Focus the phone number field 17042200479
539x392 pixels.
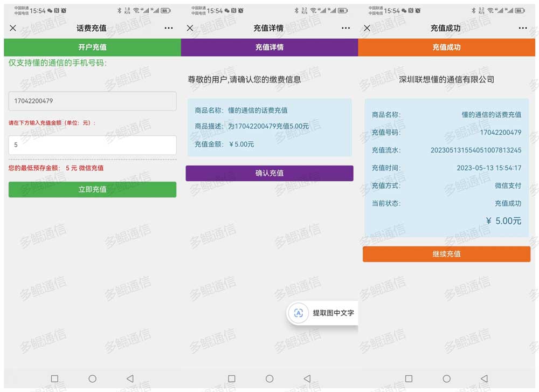(x=93, y=101)
